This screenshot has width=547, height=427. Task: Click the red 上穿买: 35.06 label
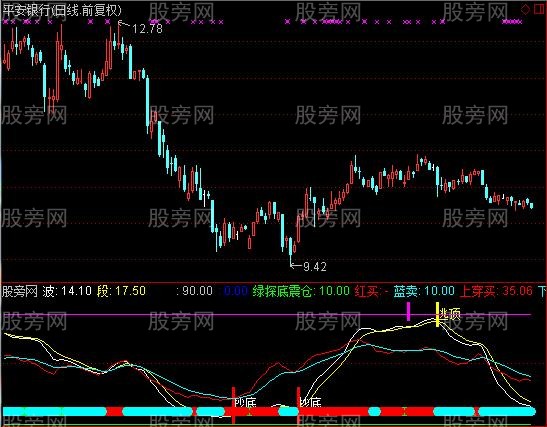click(x=496, y=291)
